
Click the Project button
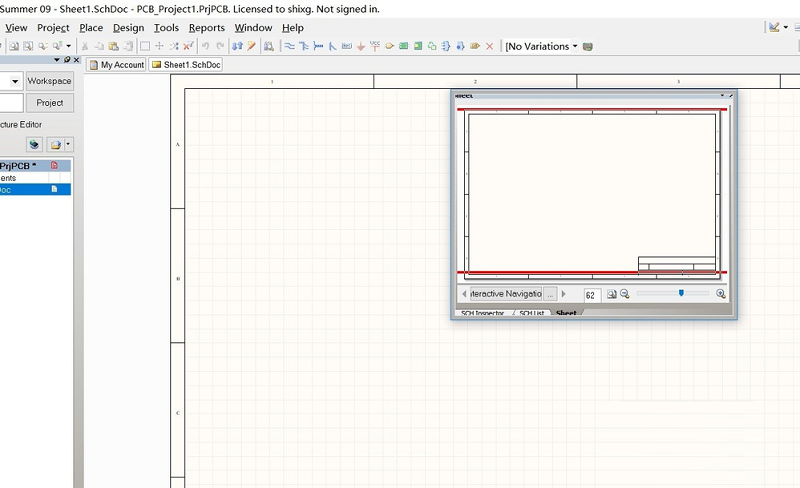(49, 103)
